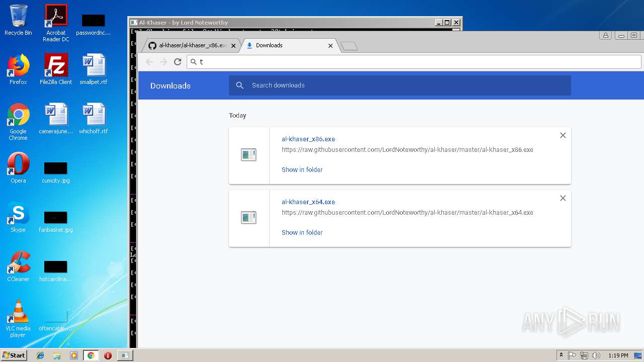Screen dimensions: 644x362
Task: Open the Recycle Bin desktop icon
Action: (18, 20)
